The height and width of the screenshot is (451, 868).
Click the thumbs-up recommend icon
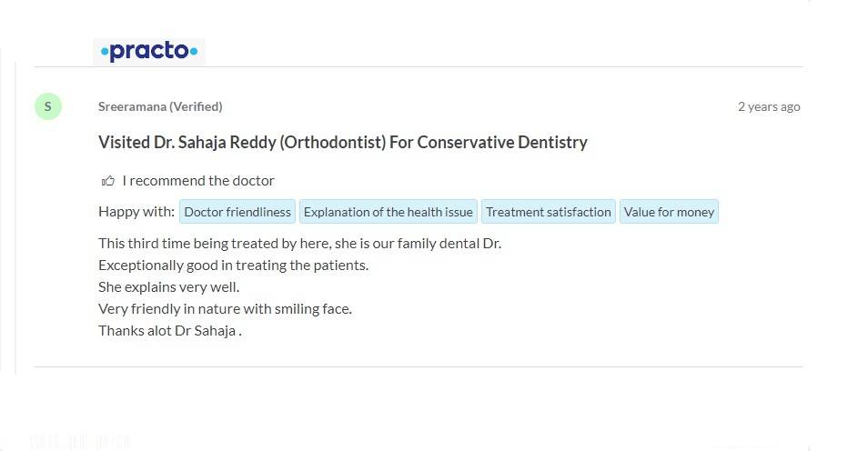[x=108, y=181]
